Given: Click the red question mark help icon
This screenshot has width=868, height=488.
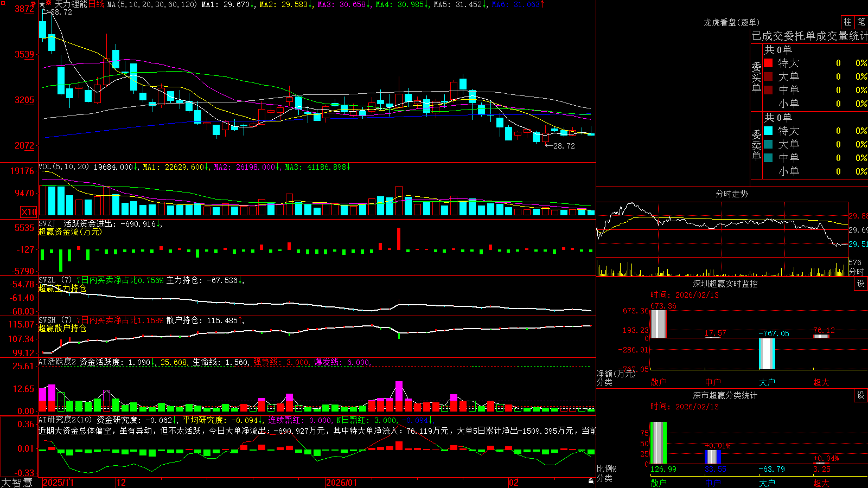Looking at the screenshot, I should coord(33,3).
